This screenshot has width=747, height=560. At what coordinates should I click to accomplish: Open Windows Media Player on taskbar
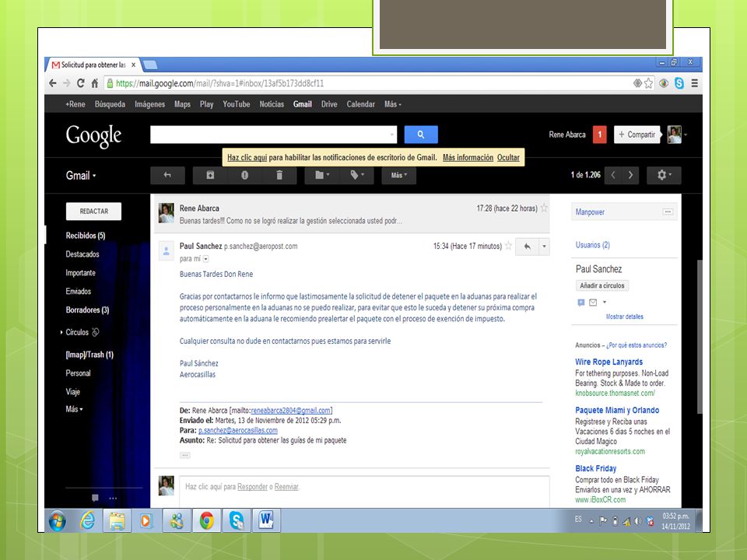tap(146, 520)
